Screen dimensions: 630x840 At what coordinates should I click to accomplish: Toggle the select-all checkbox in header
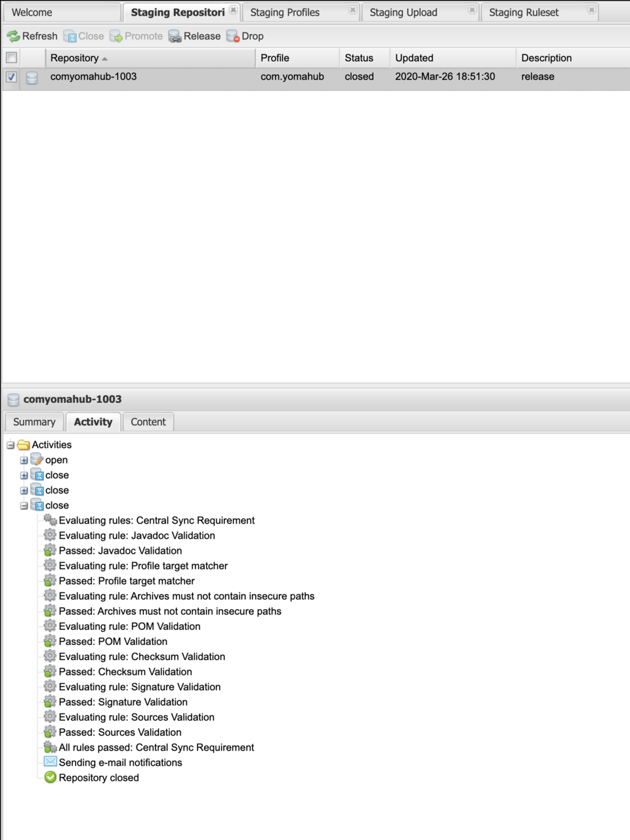[11, 58]
